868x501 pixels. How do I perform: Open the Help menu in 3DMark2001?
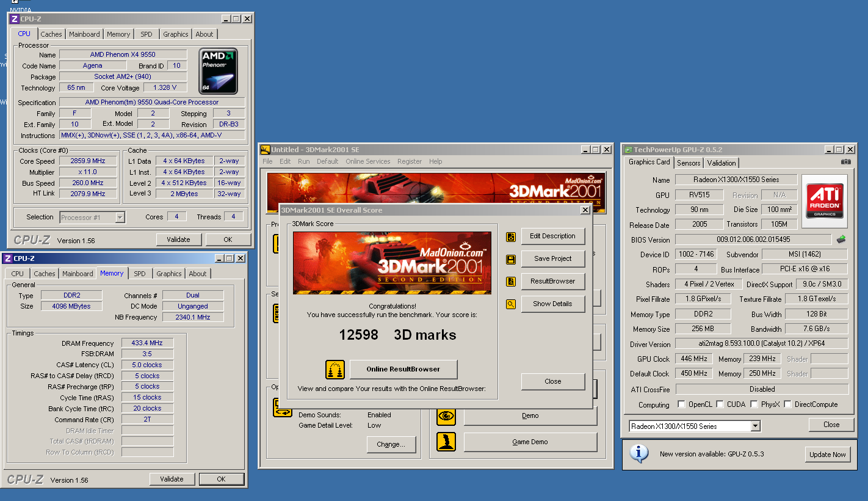click(435, 161)
